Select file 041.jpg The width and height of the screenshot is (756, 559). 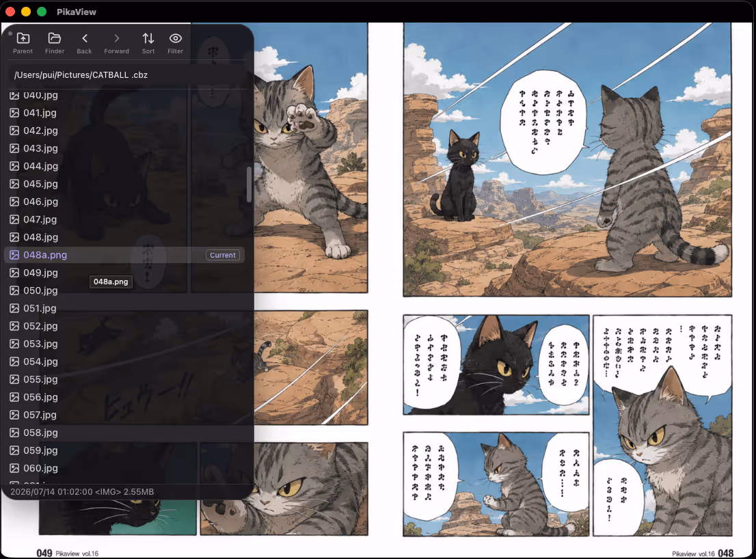click(124, 113)
